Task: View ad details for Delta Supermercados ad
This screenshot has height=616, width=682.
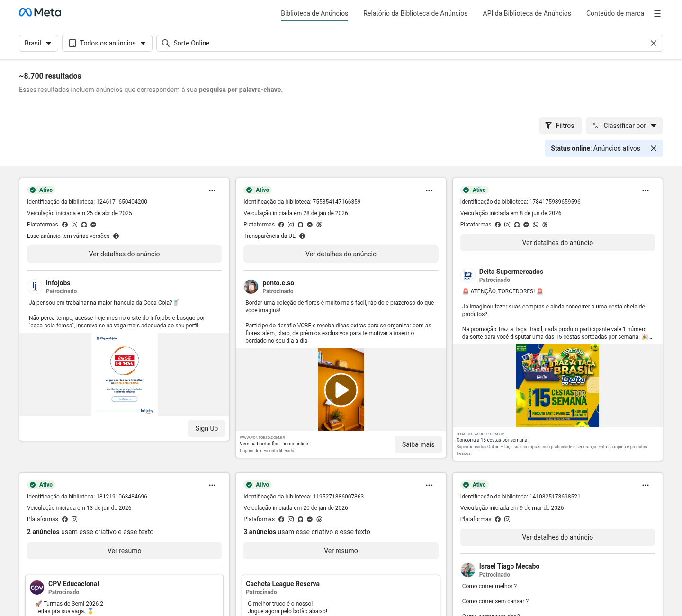Action: click(557, 243)
